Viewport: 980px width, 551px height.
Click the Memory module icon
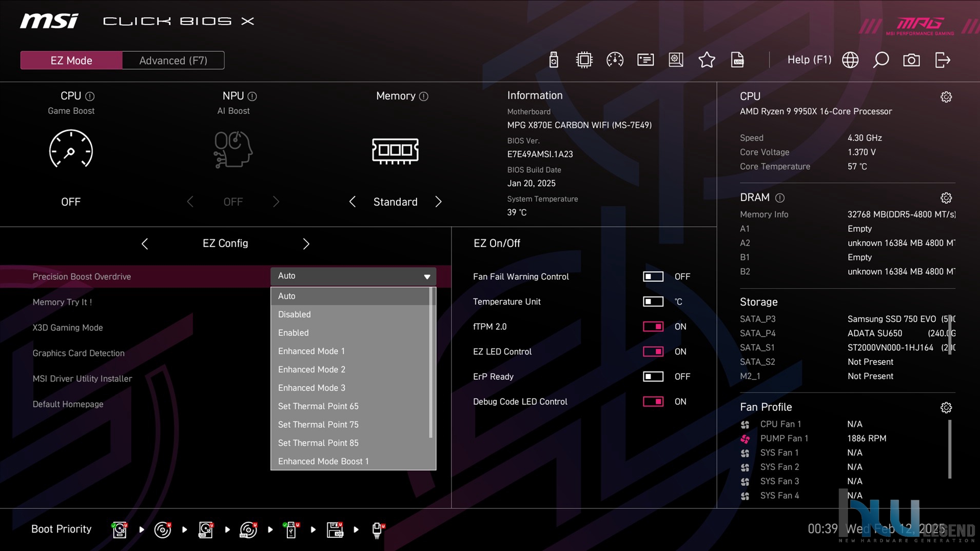pyautogui.click(x=395, y=151)
